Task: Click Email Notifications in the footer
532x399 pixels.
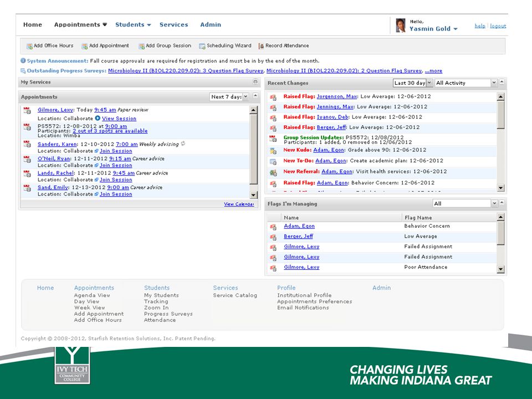Action: click(x=303, y=308)
